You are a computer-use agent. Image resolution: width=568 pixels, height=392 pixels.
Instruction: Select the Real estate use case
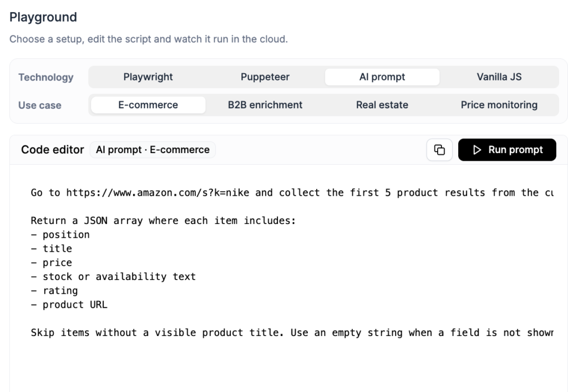click(x=382, y=105)
